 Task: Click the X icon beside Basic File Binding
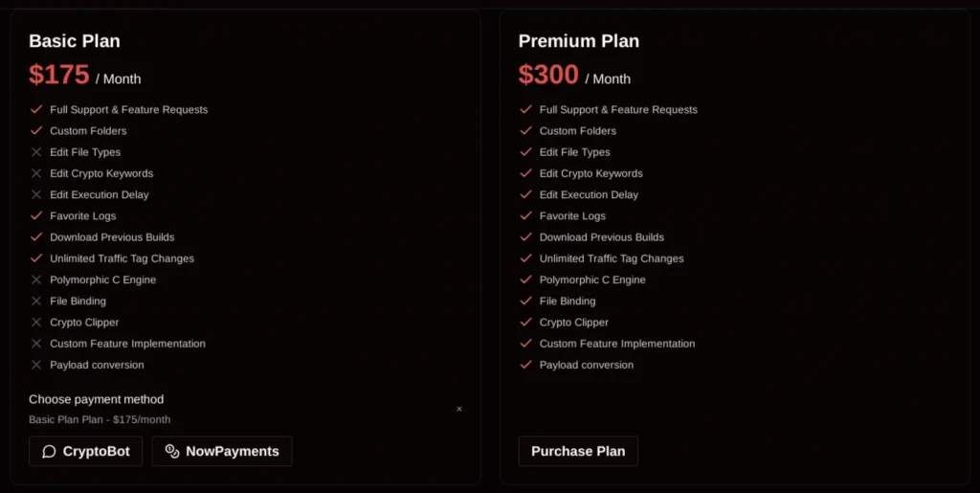tap(36, 301)
